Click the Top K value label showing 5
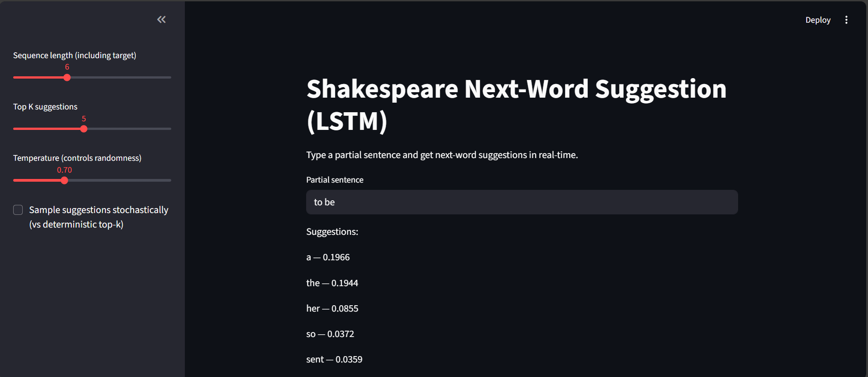The height and width of the screenshot is (377, 868). pos(84,119)
